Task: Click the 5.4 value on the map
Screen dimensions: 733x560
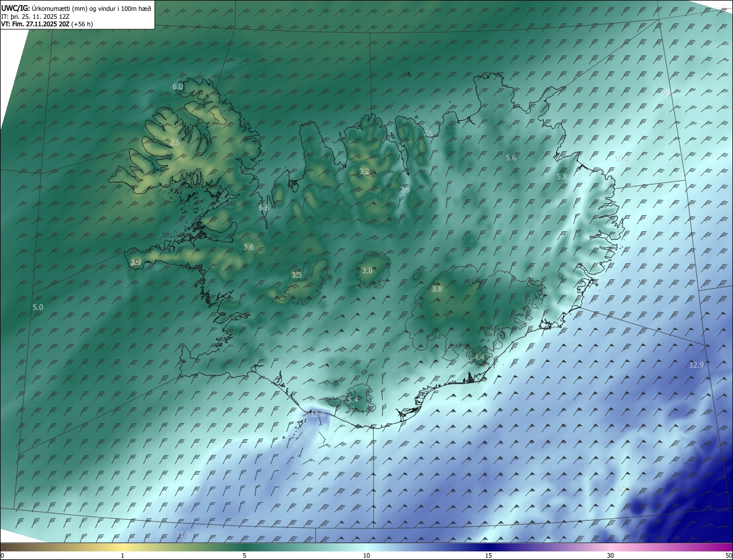Action: pos(353,400)
